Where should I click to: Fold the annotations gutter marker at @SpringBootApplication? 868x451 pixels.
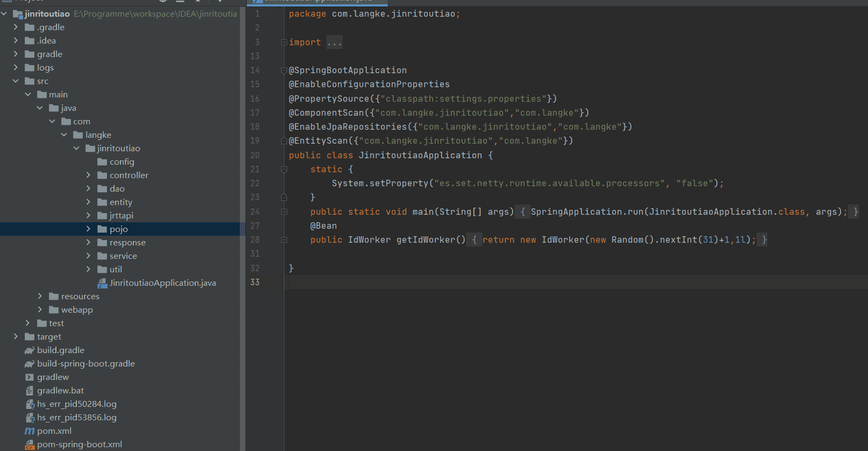pos(284,71)
